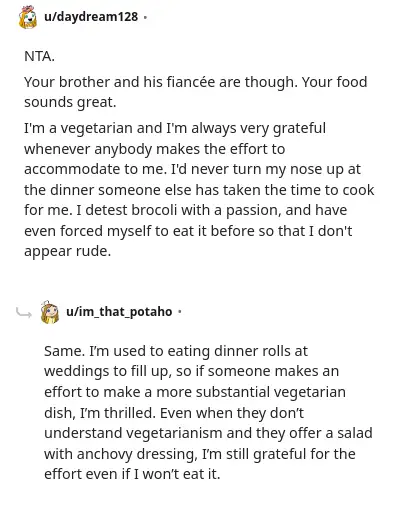Viewport: 400px width, 510px height.
Task: Select the 'NTA.' verdict text
Action: (x=39, y=56)
